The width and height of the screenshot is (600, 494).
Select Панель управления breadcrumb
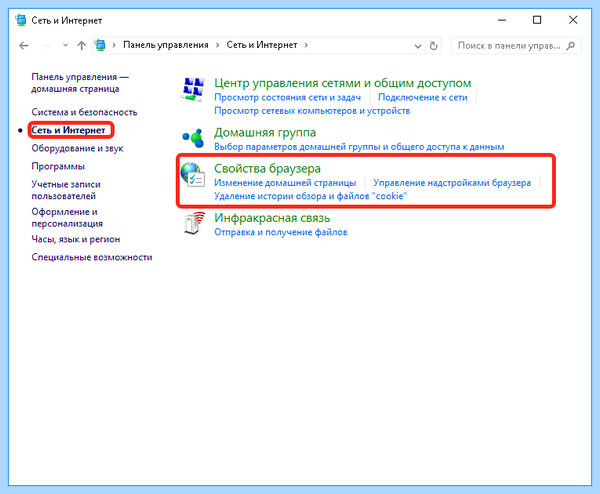pyautogui.click(x=166, y=45)
